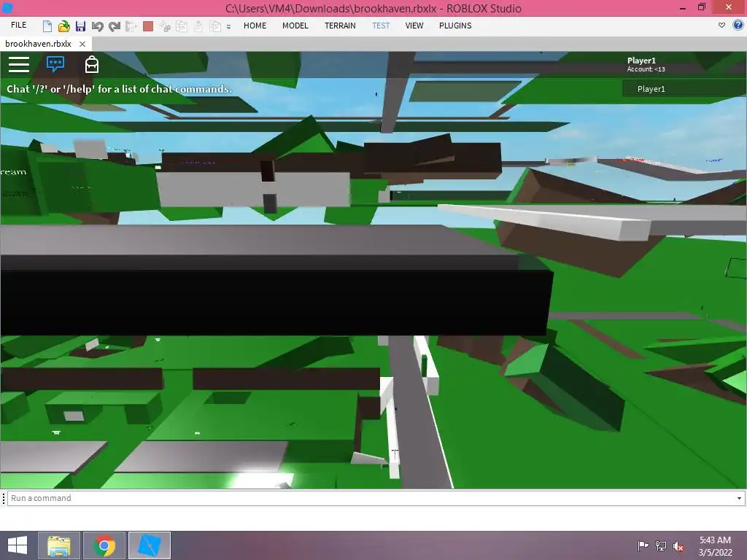Viewport: 747px width, 560px height.
Task: Minimize the ROBLOX Studio window
Action: click(683, 8)
